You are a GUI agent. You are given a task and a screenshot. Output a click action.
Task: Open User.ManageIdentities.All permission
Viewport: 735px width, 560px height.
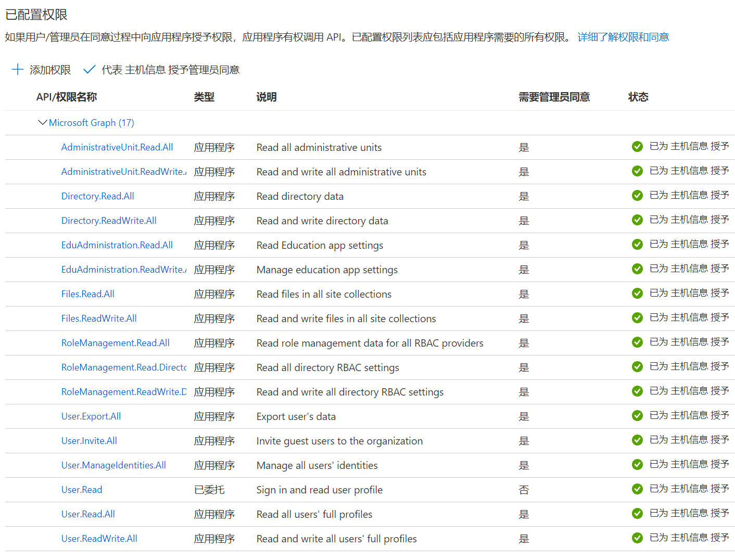[x=113, y=465]
